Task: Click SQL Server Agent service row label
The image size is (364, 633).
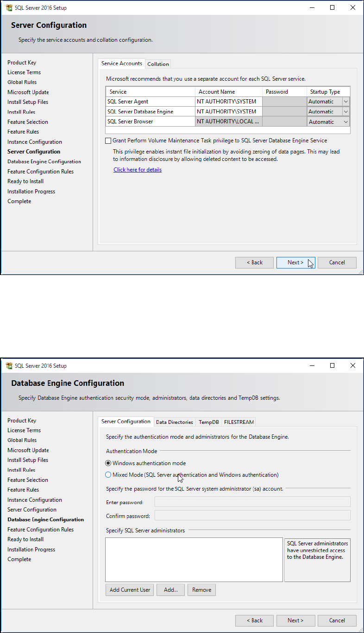Action: coord(128,102)
